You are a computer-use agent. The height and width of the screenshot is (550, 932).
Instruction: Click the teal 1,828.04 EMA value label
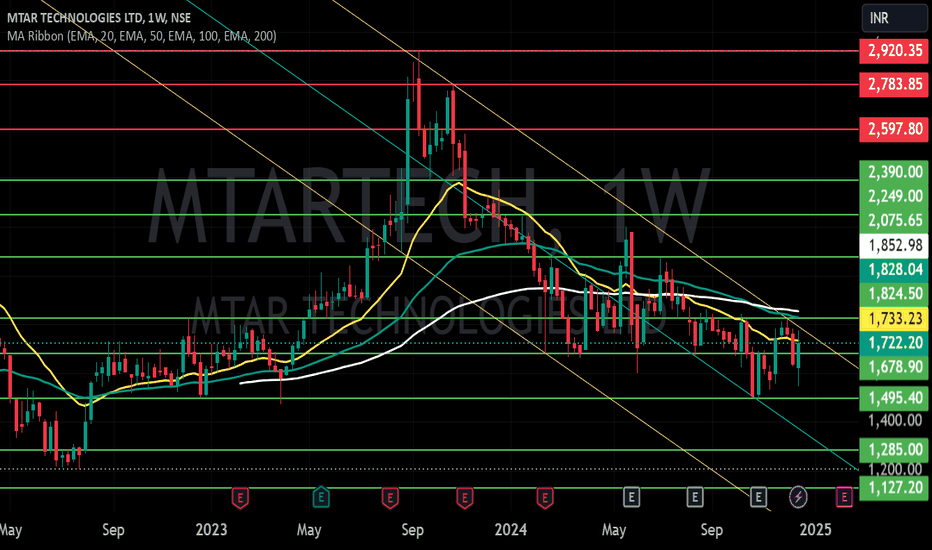click(x=894, y=269)
